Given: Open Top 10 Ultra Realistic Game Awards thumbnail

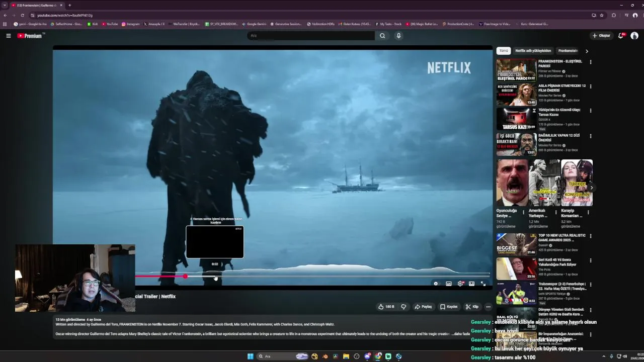Looking at the screenshot, I should pyautogui.click(x=516, y=244).
